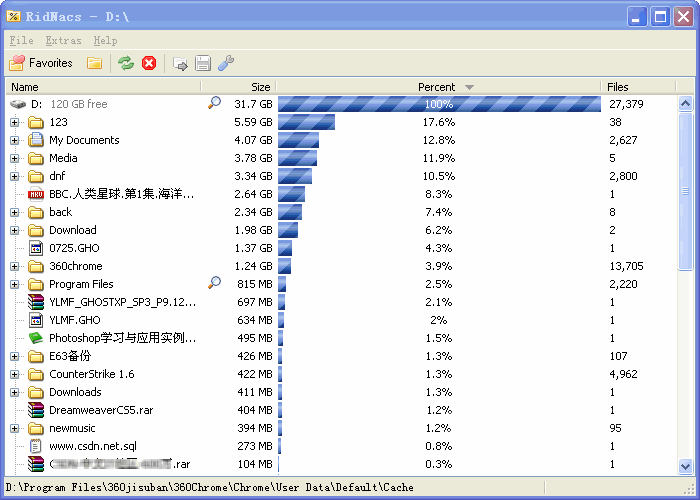The image size is (700, 500).
Task: Open the File menu
Action: 21,41
